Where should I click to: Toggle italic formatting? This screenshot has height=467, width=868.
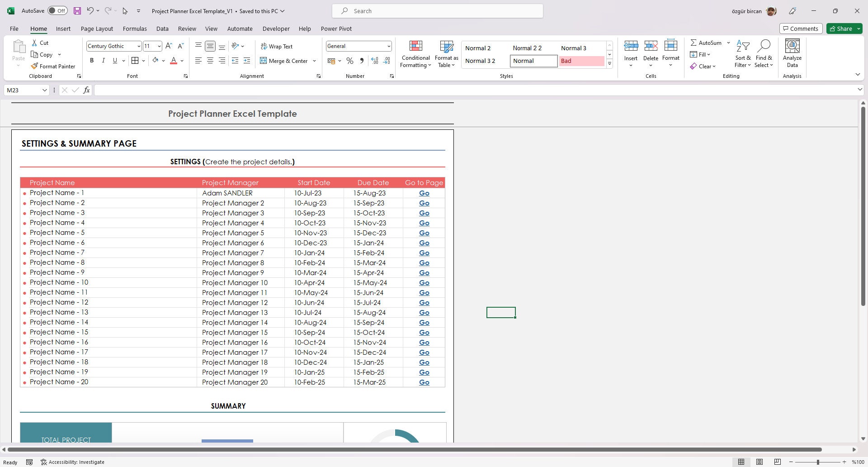[x=103, y=60]
